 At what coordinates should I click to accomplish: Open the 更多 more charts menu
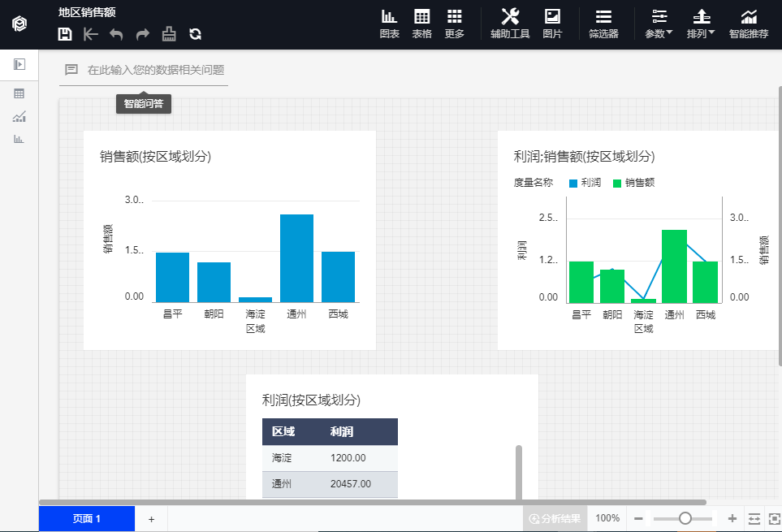[455, 24]
